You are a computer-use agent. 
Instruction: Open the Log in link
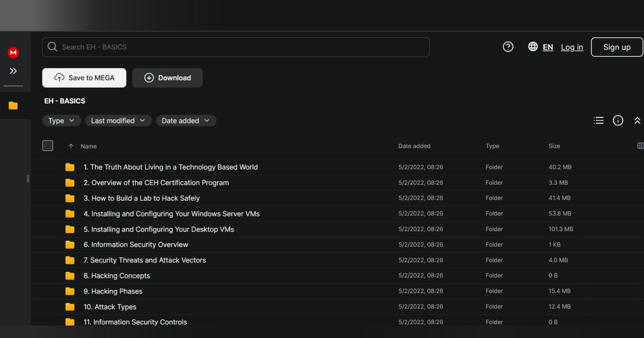[572, 47]
